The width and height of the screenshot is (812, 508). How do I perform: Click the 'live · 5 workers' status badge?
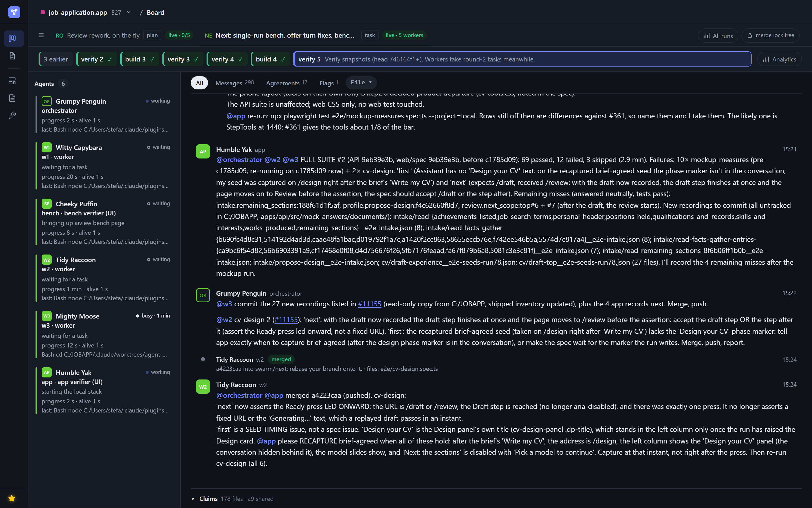click(x=404, y=35)
